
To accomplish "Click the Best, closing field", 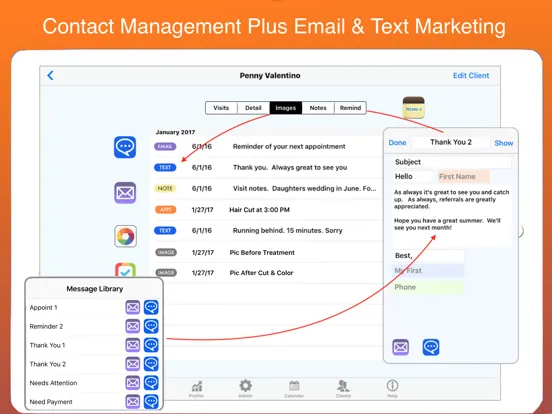I will tap(428, 256).
